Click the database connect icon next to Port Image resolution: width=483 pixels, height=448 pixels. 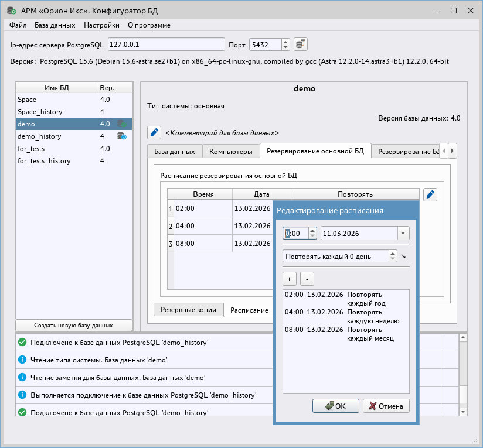300,45
